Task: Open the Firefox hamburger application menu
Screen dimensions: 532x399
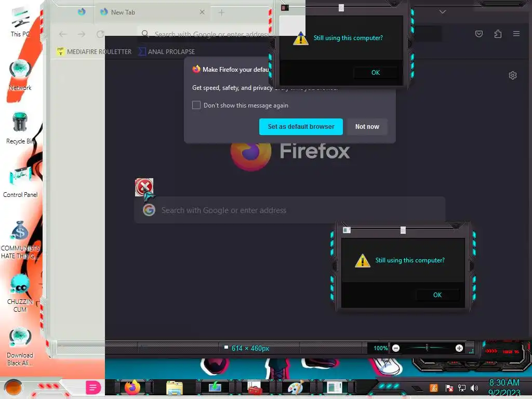Action: click(x=516, y=34)
